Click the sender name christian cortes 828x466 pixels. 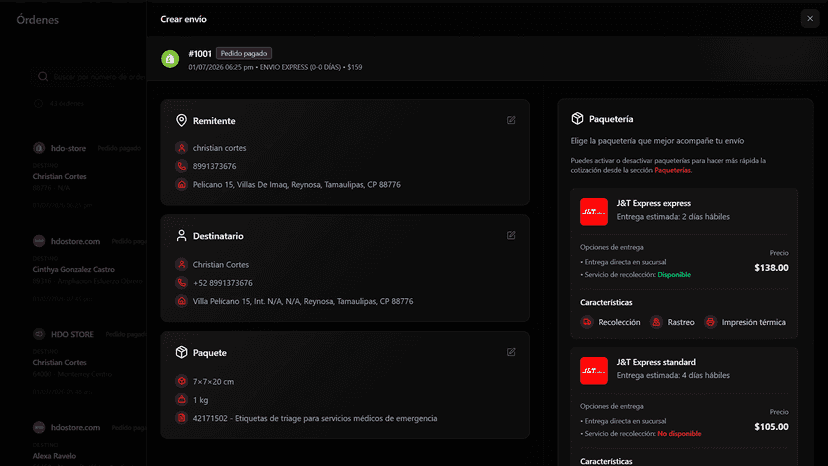[x=219, y=148]
